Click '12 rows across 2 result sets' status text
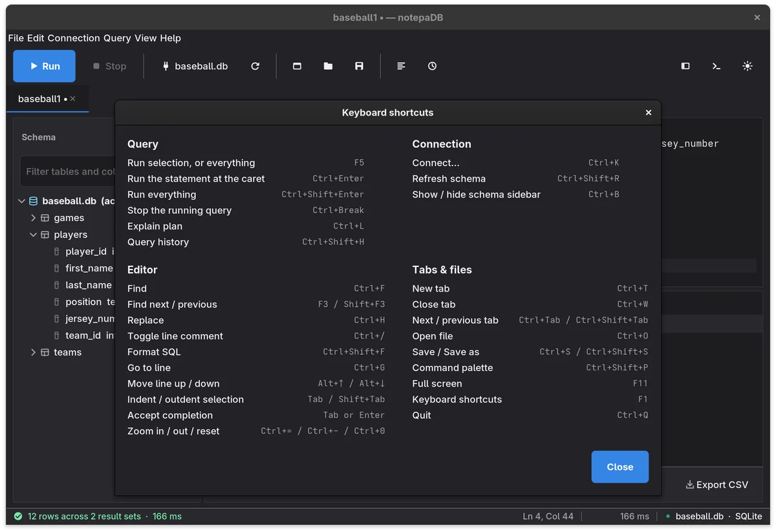The image size is (776, 532). click(84, 516)
